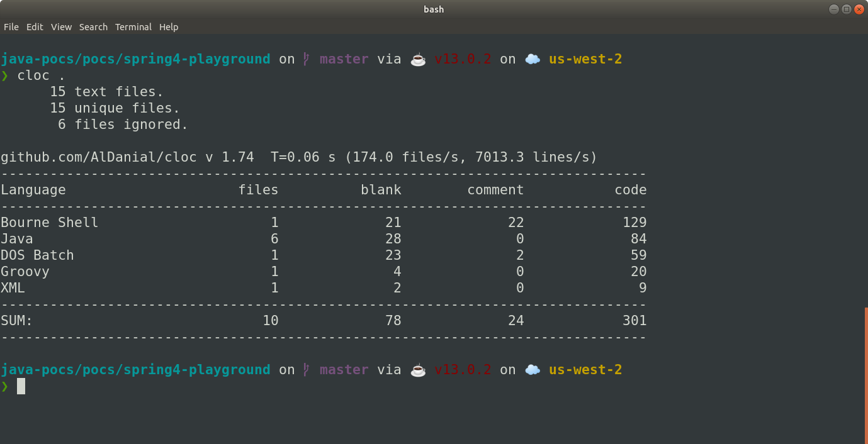The height and width of the screenshot is (444, 868).
Task: Open the Terminal menu
Action: pos(133,27)
